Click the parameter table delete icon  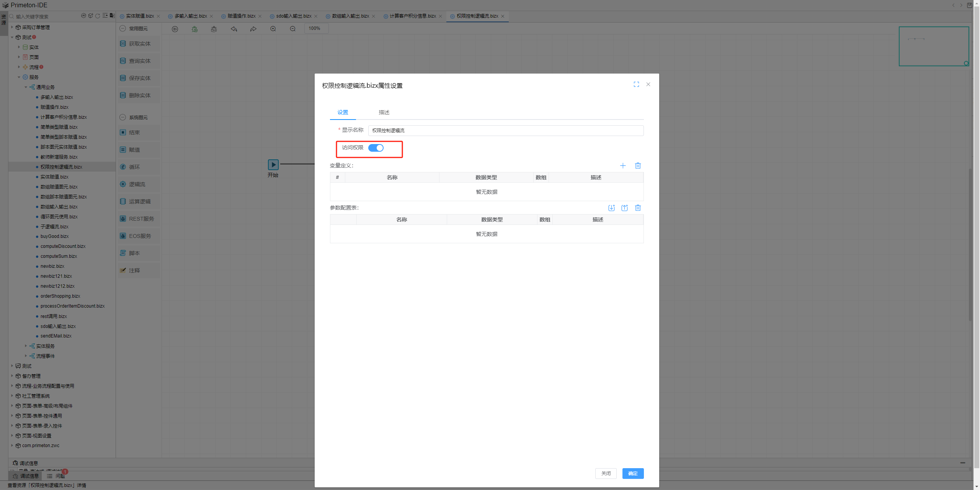click(638, 208)
